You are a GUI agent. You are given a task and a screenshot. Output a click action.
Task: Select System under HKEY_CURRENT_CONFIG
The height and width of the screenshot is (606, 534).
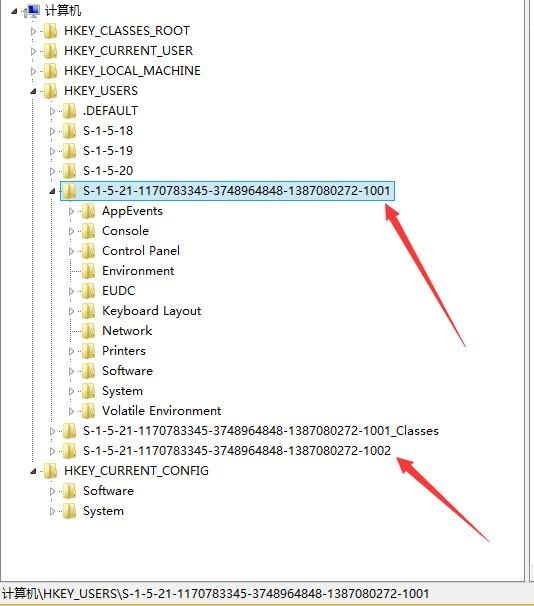(x=104, y=511)
